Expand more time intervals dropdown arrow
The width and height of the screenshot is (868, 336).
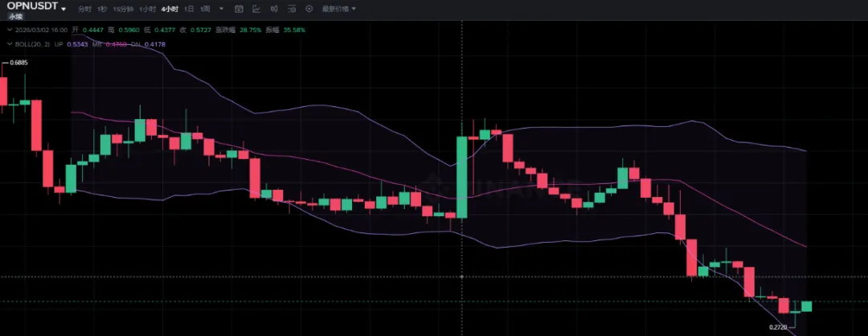tap(222, 9)
